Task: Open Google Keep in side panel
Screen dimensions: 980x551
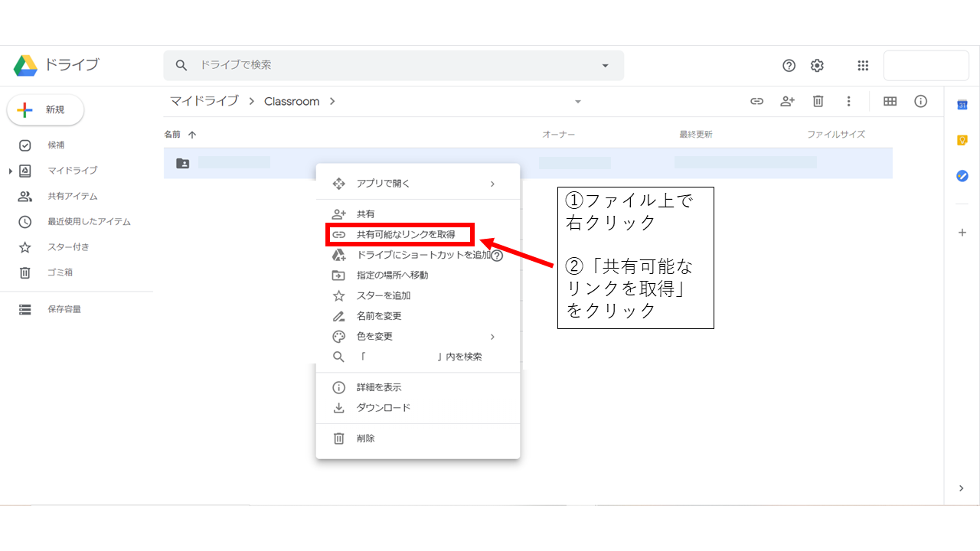Action: click(962, 140)
